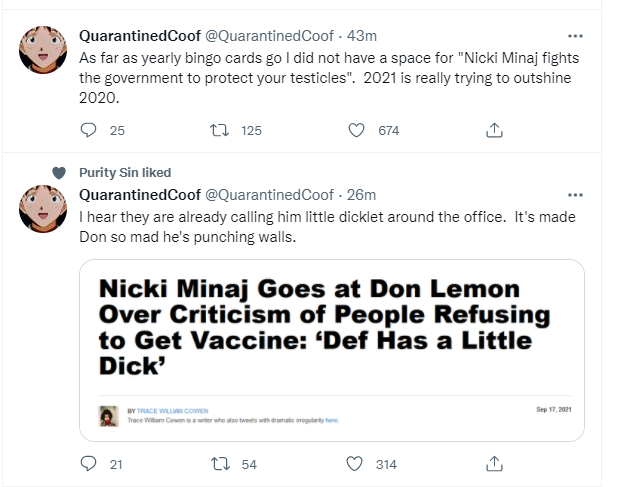The width and height of the screenshot is (617, 487).
Task: Reply to the little dicklet tweet
Action: point(88,464)
